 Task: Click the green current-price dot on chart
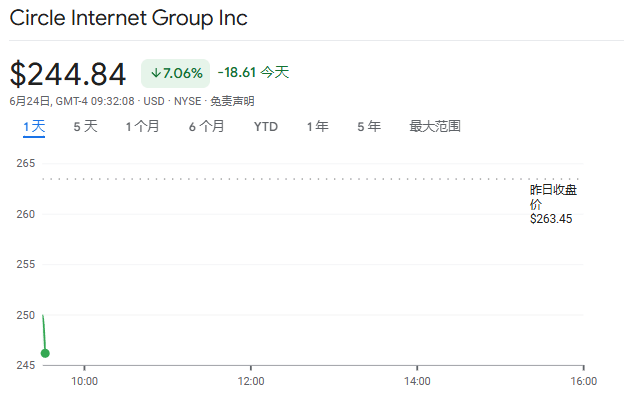tap(45, 353)
